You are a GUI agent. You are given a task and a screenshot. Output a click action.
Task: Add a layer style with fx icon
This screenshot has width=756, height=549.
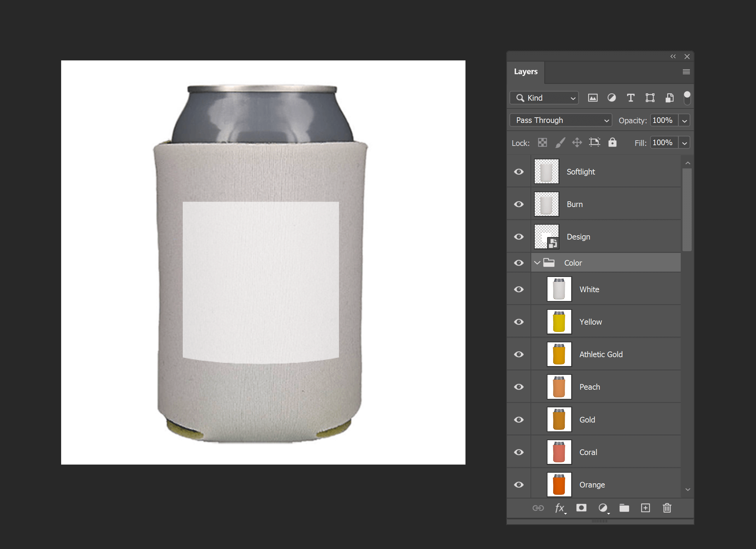click(x=559, y=508)
